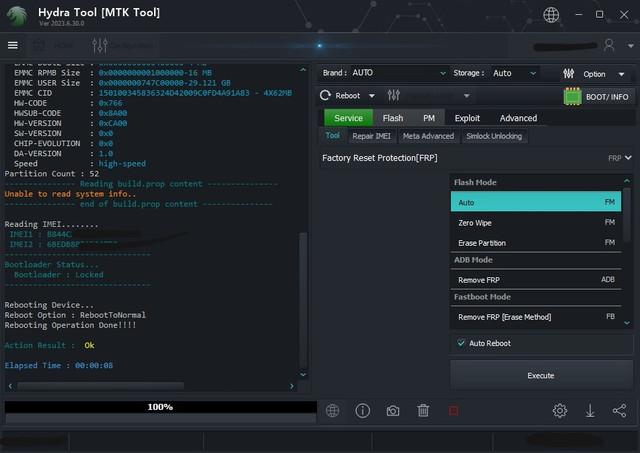The height and width of the screenshot is (453, 640).
Task: Select Erase Partition flash mode
Action: [536, 243]
